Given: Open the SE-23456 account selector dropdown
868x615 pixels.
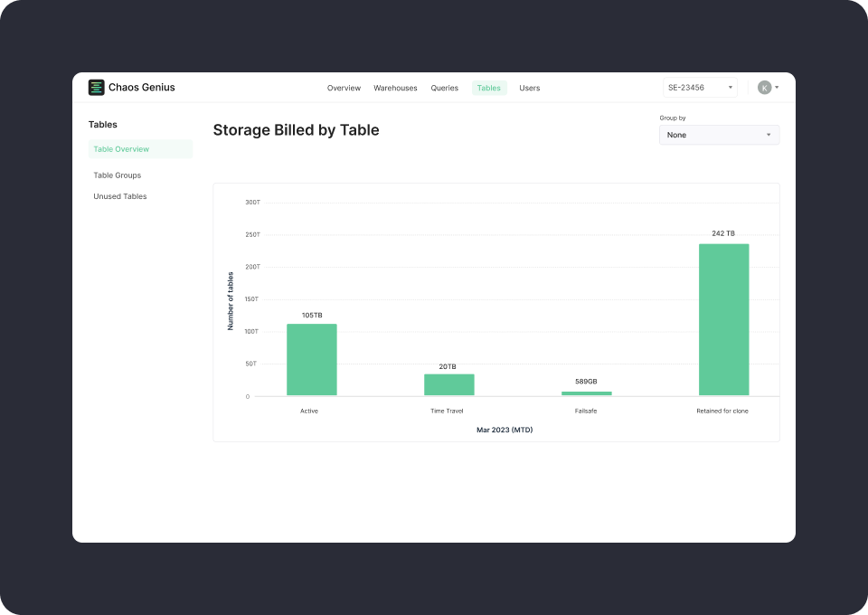Looking at the screenshot, I should [x=699, y=87].
